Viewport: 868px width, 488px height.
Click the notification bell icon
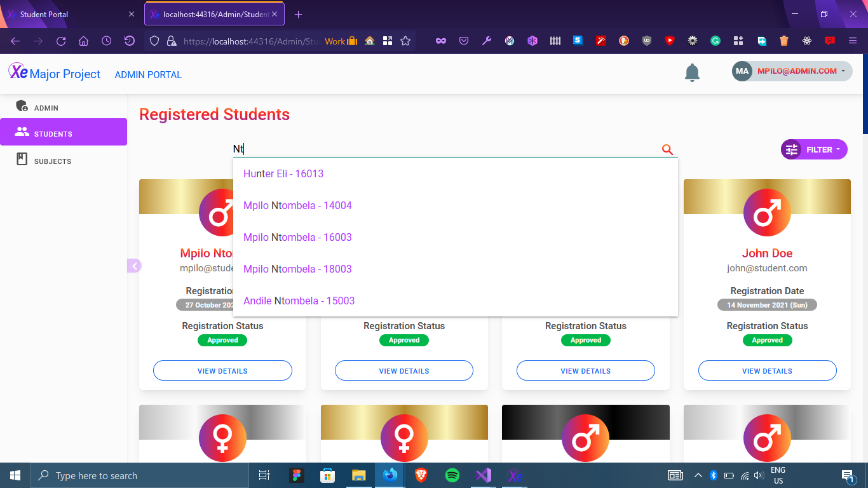(692, 73)
